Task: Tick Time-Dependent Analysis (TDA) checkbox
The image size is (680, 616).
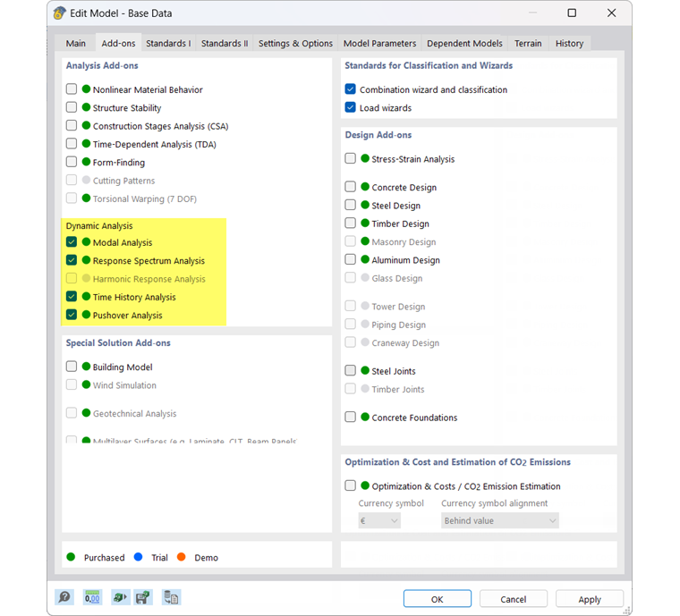Action: click(x=72, y=144)
